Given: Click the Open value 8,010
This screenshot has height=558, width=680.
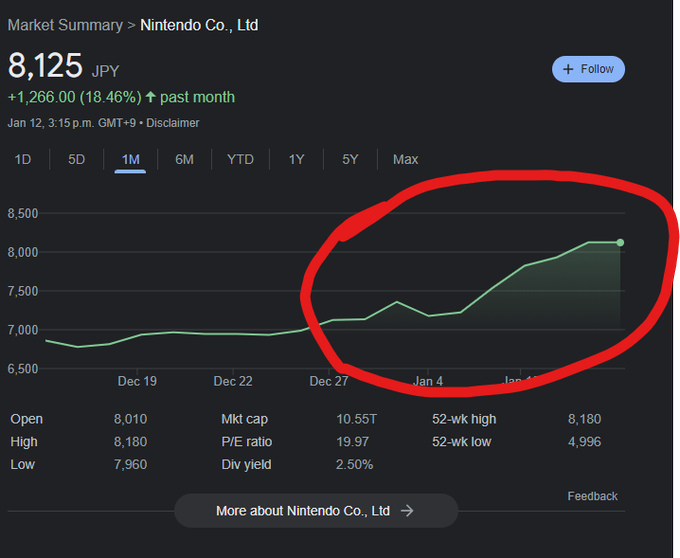Looking at the screenshot, I should coord(131,419).
